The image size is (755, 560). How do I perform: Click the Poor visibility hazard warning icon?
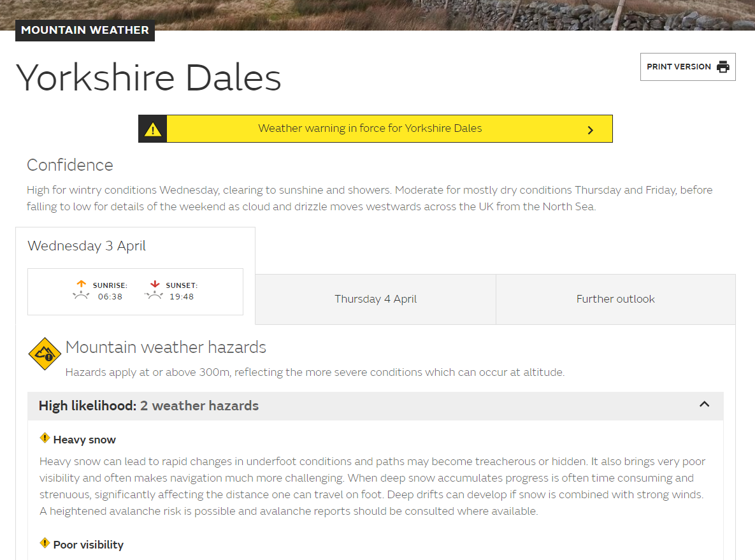[45, 543]
